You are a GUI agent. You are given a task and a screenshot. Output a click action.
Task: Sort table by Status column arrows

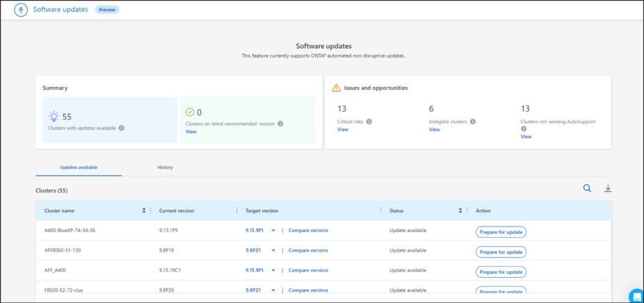[460, 211]
